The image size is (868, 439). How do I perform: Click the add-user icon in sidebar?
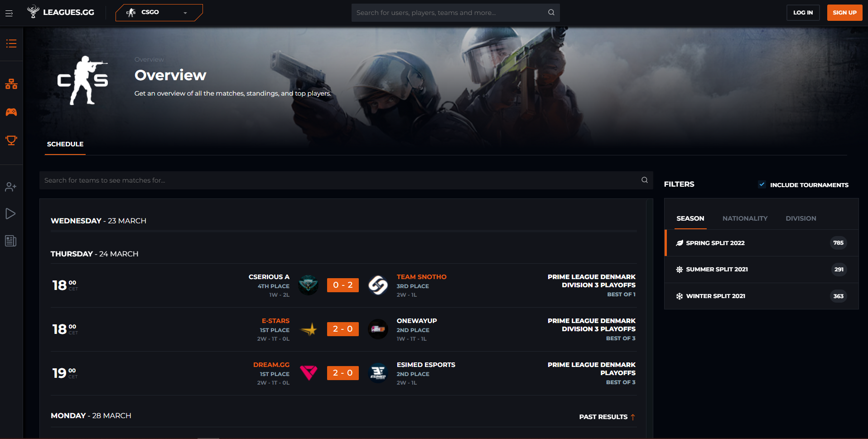tap(11, 187)
